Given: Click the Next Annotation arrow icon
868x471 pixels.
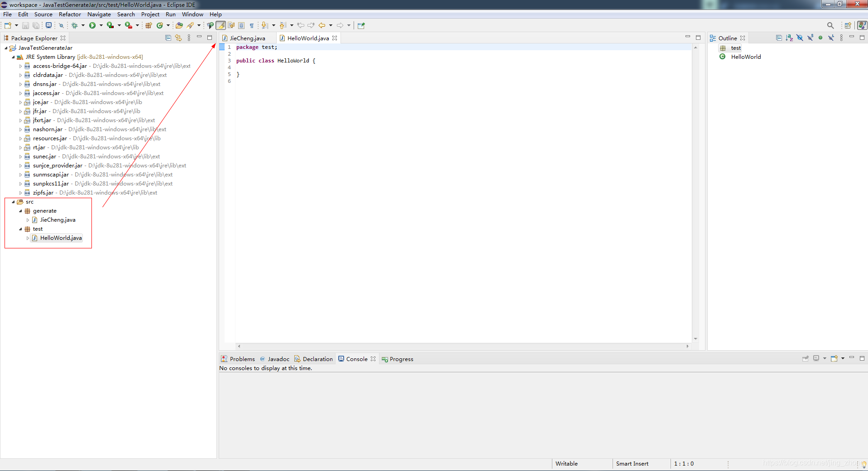Looking at the screenshot, I should [264, 25].
